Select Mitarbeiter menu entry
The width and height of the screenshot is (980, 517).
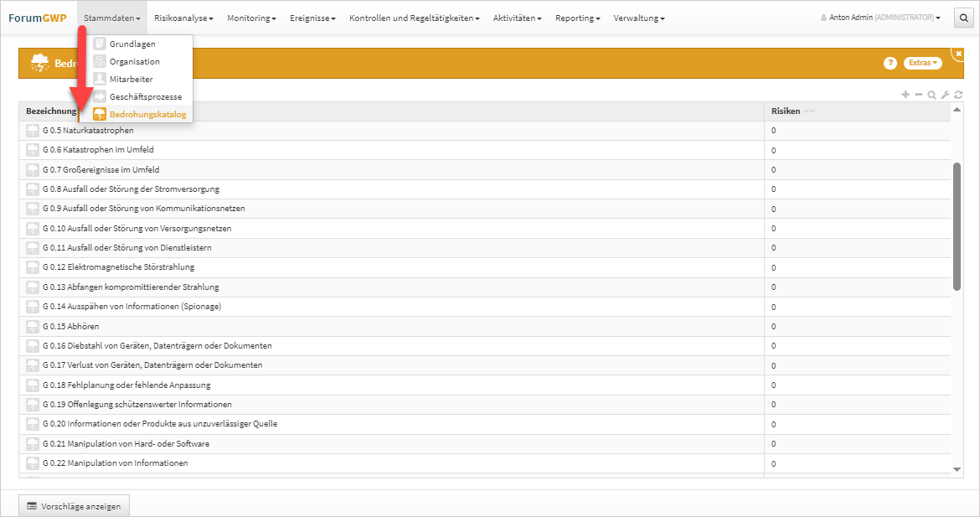click(131, 79)
